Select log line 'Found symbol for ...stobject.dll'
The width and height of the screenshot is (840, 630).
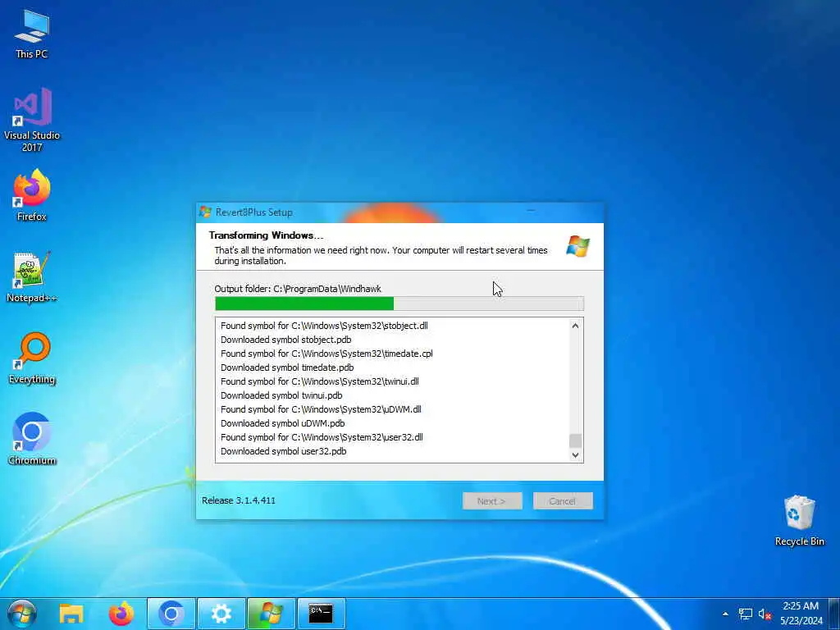(324, 326)
